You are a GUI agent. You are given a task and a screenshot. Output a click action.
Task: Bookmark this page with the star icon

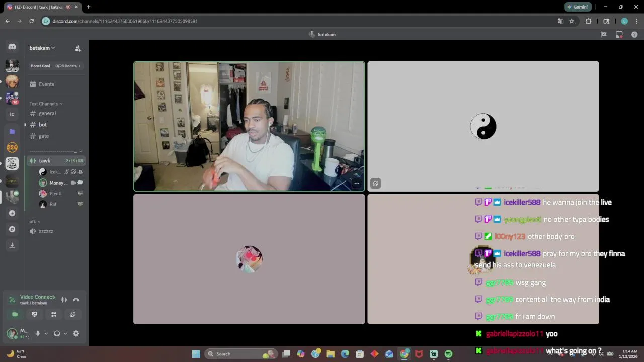(x=572, y=21)
